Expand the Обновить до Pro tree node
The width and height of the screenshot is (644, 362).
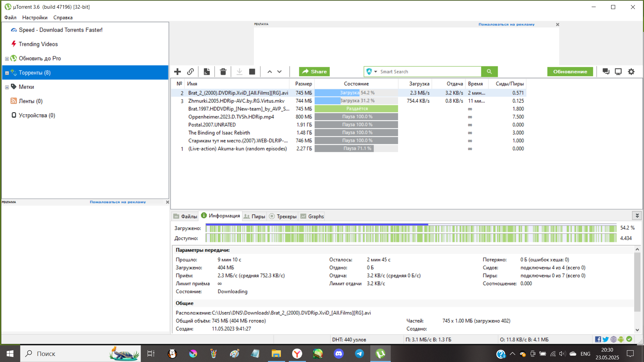7,59
